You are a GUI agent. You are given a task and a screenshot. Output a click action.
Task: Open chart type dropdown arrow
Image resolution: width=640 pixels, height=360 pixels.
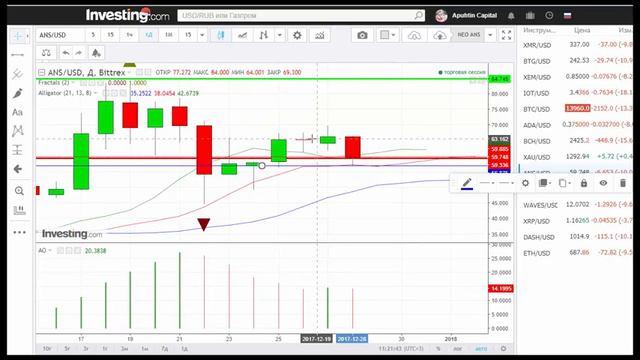point(280,35)
